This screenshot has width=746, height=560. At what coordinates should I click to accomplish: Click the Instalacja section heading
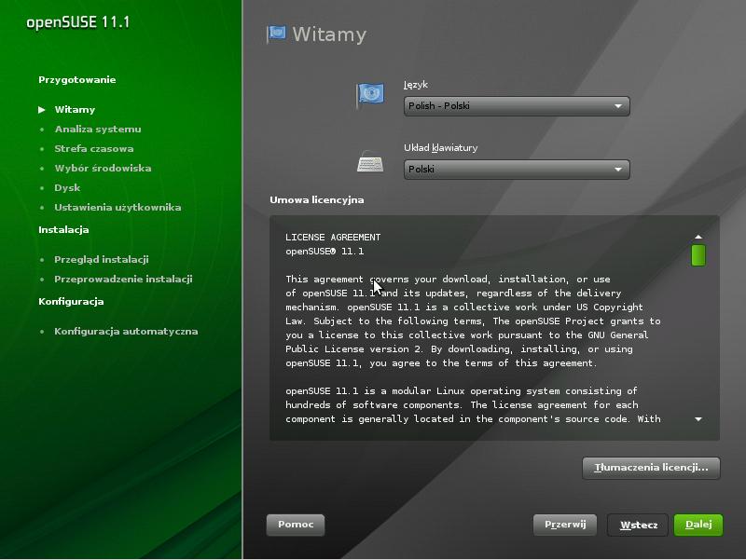(63, 229)
